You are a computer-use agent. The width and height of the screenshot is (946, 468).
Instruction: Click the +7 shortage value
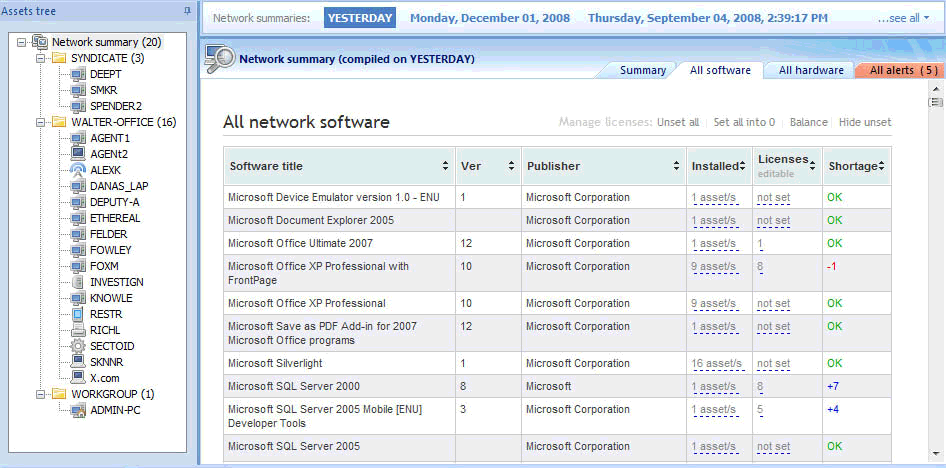pos(833,387)
